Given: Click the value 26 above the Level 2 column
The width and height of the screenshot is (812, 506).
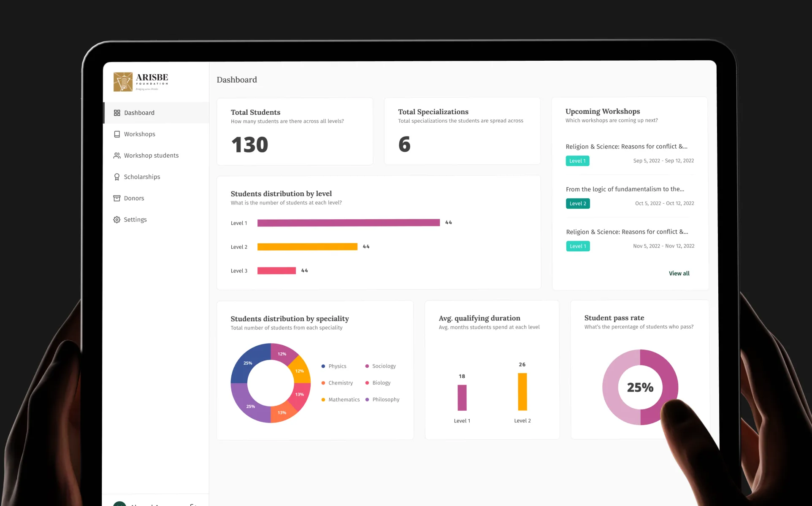Looking at the screenshot, I should (522, 364).
